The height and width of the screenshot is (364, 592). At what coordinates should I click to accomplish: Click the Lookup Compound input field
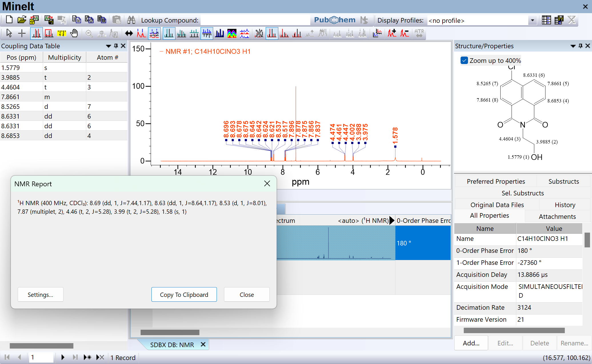255,20
